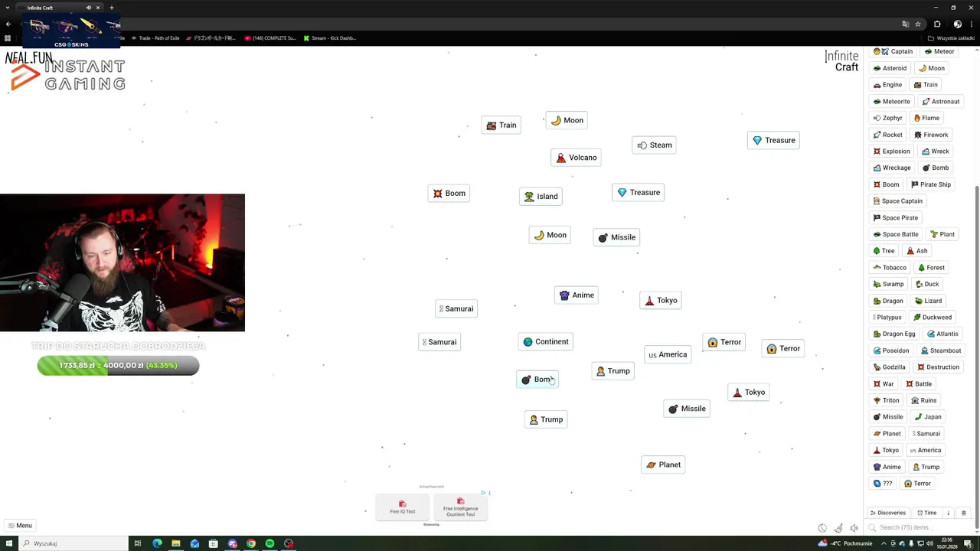The width and height of the screenshot is (980, 551).
Task: Open a new browser tab
Action: pyautogui.click(x=112, y=8)
